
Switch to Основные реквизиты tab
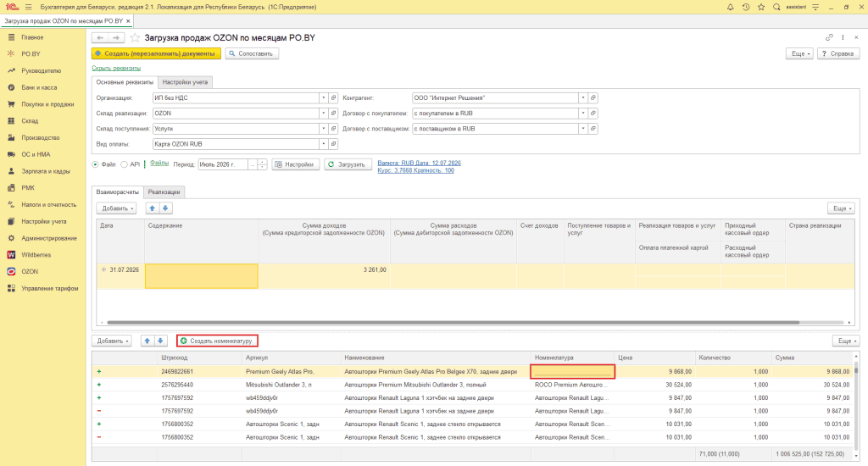tap(125, 82)
